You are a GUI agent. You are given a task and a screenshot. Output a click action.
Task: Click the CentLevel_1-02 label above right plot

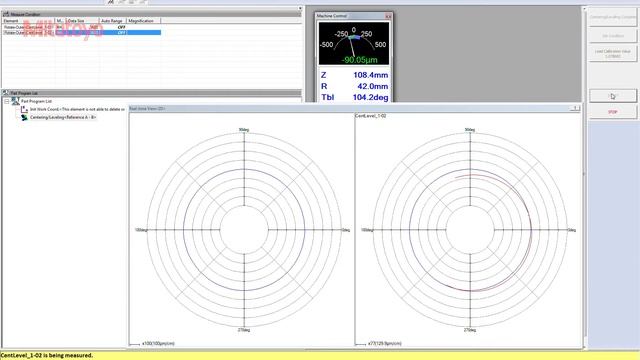pos(371,116)
